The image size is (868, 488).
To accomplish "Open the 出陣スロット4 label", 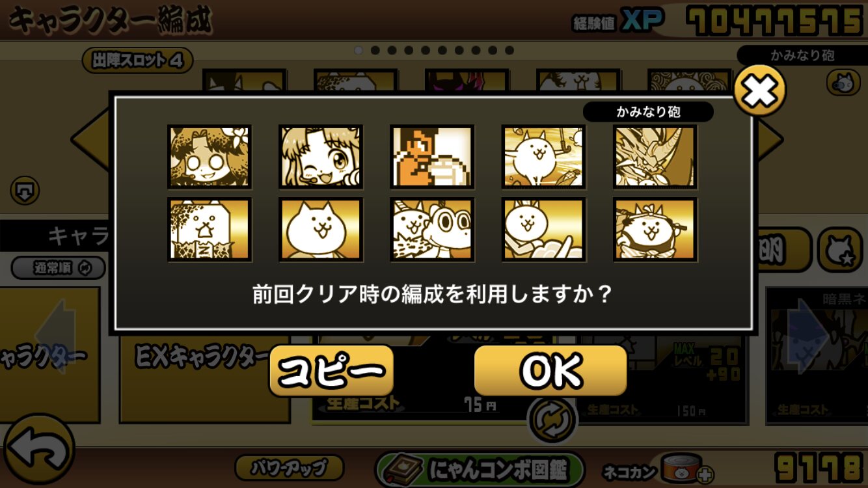I will tap(137, 61).
